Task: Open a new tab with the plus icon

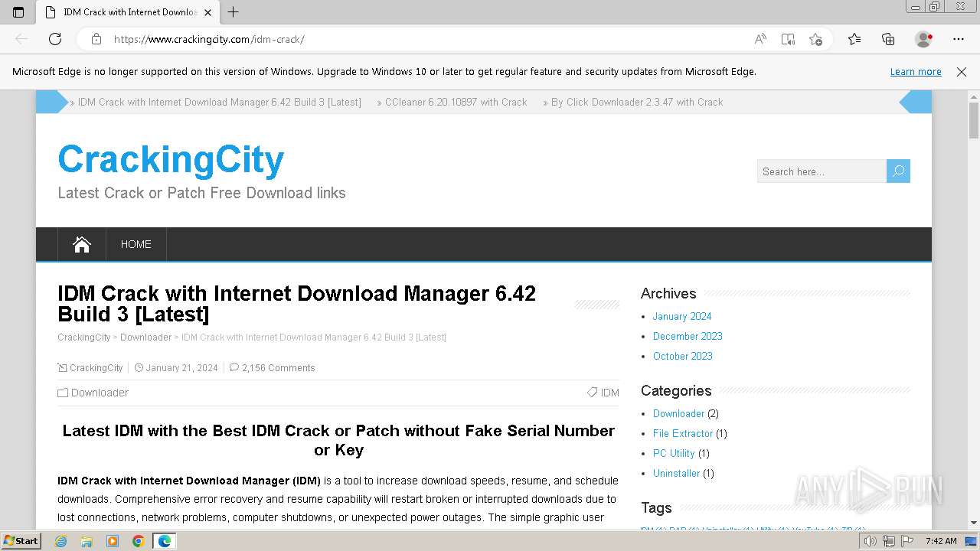Action: (x=234, y=11)
